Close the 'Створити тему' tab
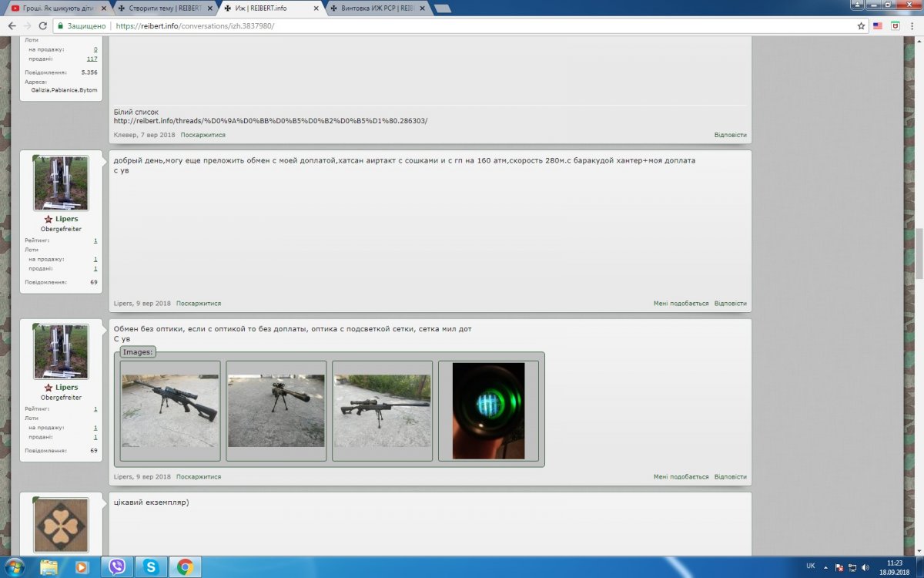Screen dimensions: 924x578 (209, 8)
